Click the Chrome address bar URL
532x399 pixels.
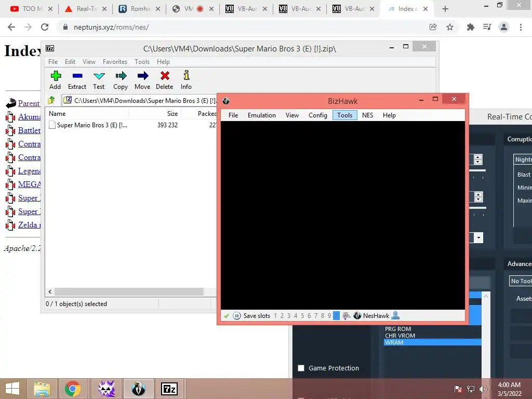click(x=111, y=27)
